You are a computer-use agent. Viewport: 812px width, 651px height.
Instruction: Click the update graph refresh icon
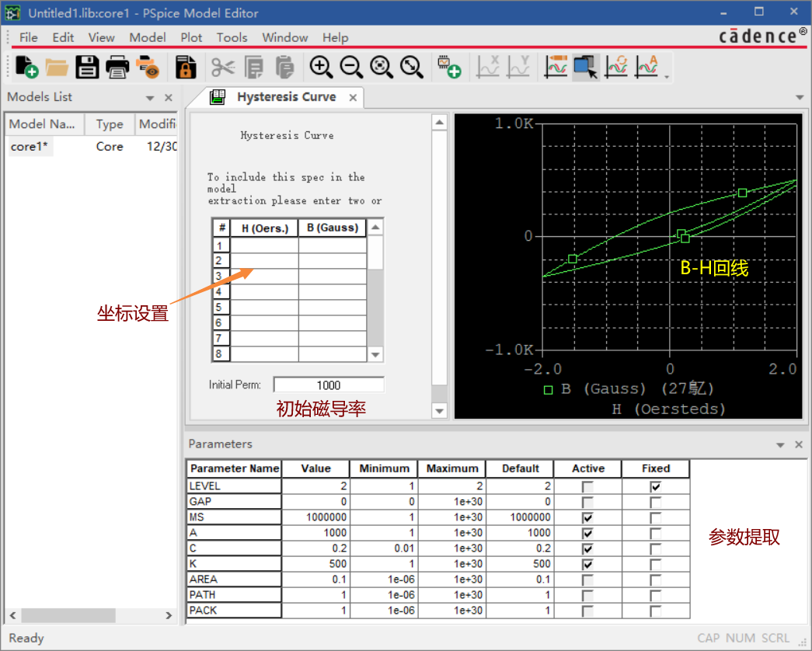tap(616, 67)
